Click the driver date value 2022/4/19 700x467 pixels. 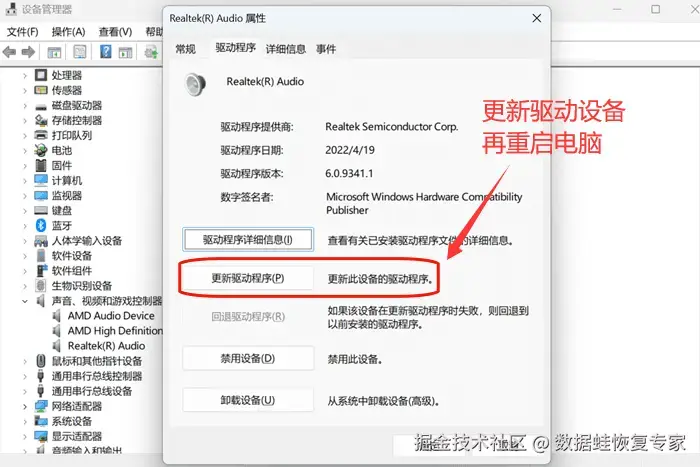click(350, 150)
